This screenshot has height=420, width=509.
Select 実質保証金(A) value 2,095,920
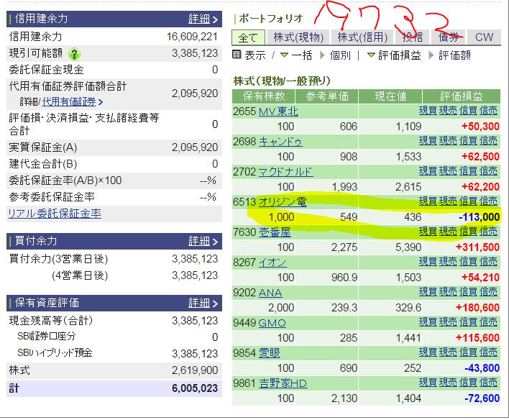[x=195, y=148]
